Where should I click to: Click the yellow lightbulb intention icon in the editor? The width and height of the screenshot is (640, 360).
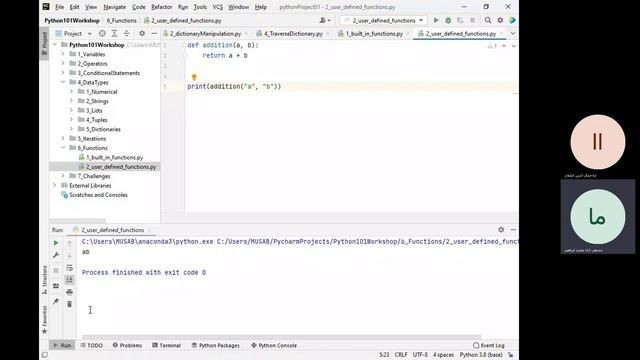click(x=194, y=77)
